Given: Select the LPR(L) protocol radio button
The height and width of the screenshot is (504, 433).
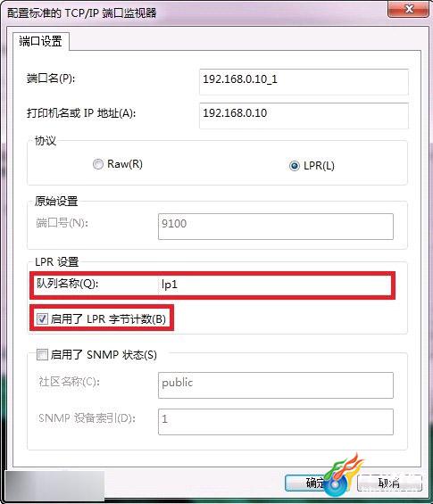Looking at the screenshot, I should (x=295, y=166).
